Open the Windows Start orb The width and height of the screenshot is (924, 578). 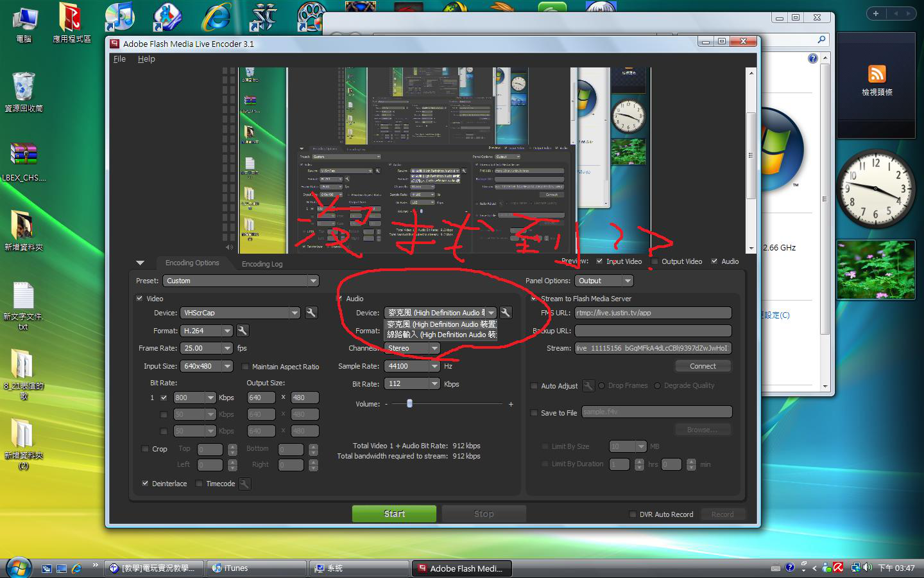[18, 568]
